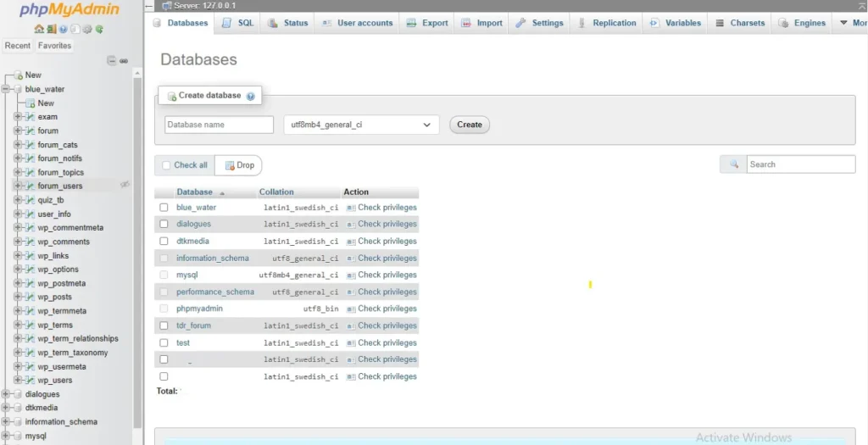Viewport: 868px width, 445px height.
Task: Click the phpmyadmin row checkbox
Action: [164, 309]
